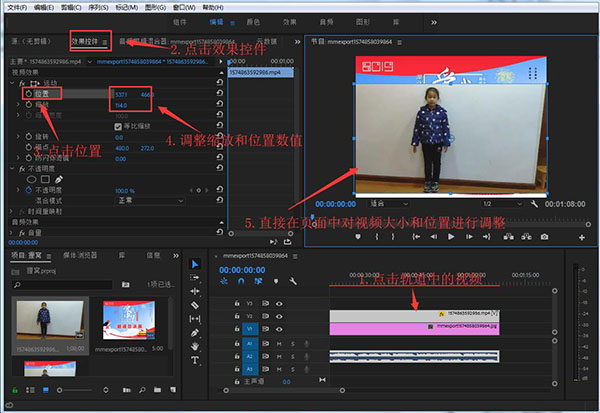Select the Razor tool
This screenshot has width=600, height=413.
[x=195, y=305]
